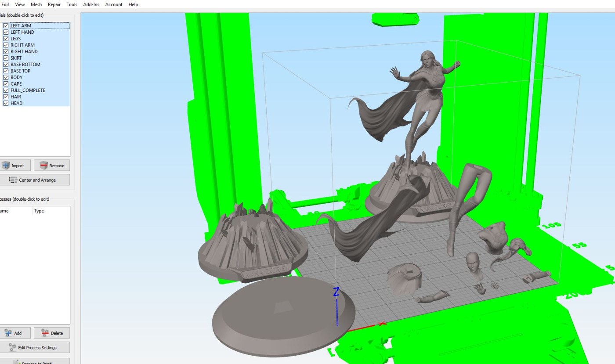Uncheck the LEFT ARM model checkbox
Viewport: 615px width, 364px height.
pyautogui.click(x=6, y=25)
